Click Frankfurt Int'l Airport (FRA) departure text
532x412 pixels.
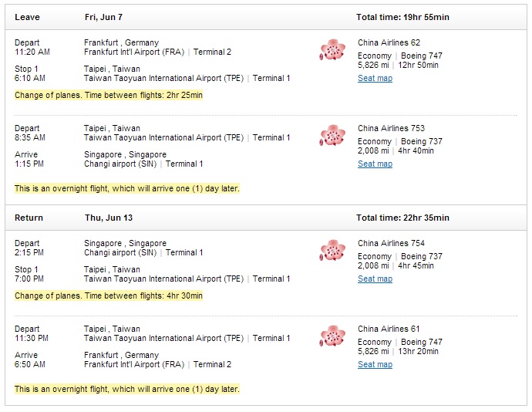point(134,52)
